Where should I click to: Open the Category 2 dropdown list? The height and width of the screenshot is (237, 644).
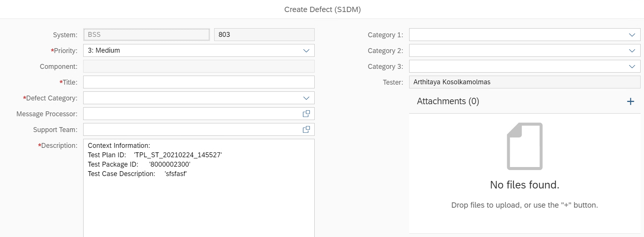click(632, 50)
